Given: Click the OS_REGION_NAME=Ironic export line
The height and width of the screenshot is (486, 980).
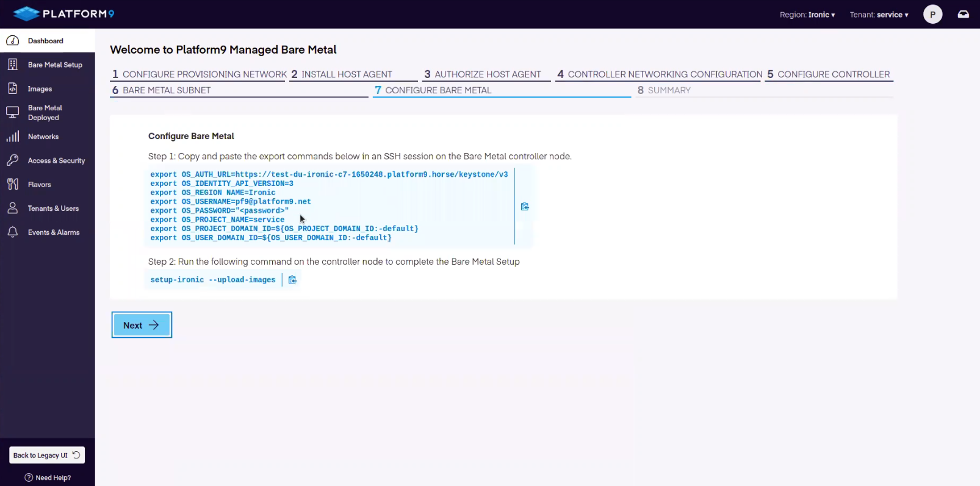Looking at the screenshot, I should pyautogui.click(x=212, y=193).
